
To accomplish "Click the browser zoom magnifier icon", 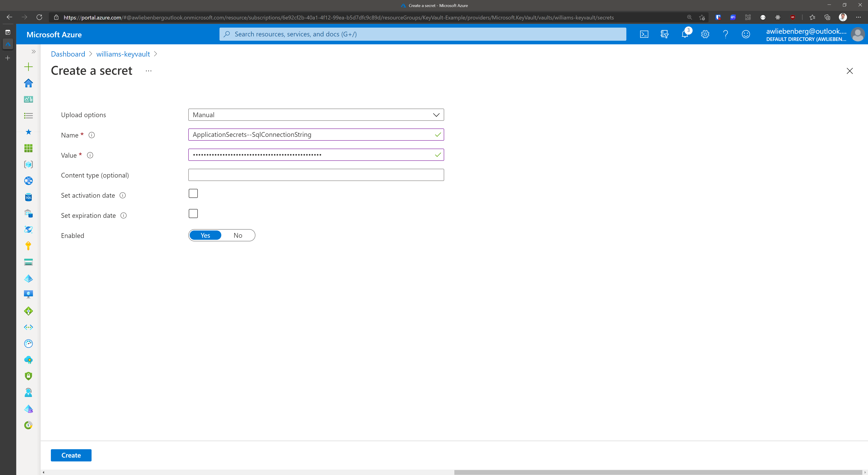I will [x=689, y=17].
